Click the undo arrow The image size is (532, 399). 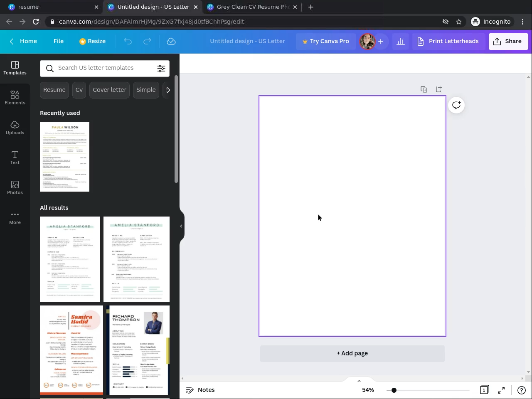[x=128, y=41]
